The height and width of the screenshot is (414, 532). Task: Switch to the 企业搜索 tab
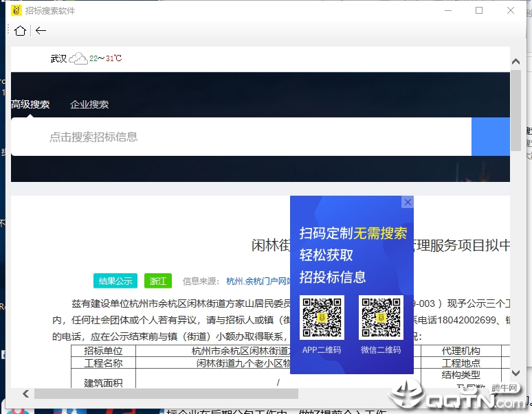(89, 104)
